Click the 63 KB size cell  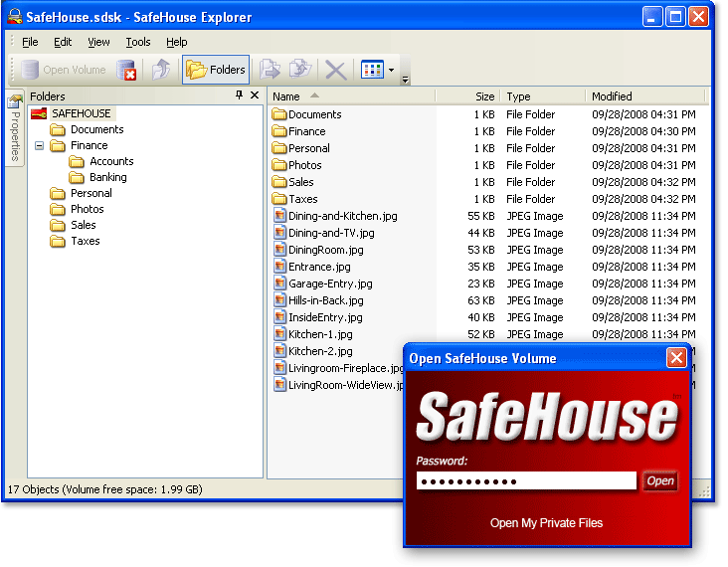481,300
